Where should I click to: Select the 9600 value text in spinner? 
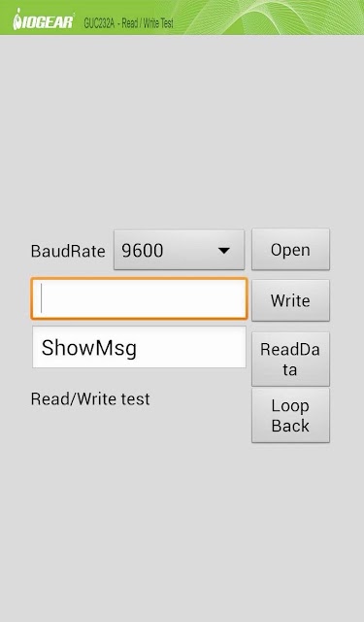tap(142, 251)
